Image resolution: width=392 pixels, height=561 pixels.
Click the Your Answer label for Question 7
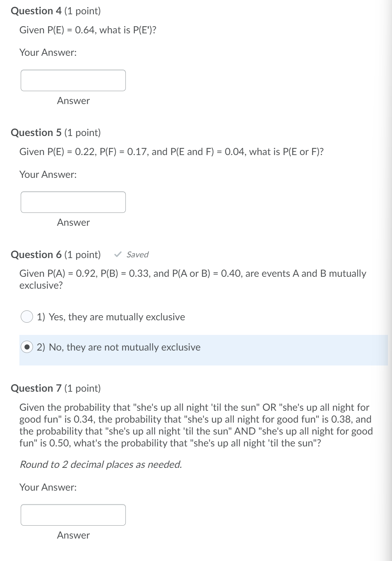tap(48, 487)
